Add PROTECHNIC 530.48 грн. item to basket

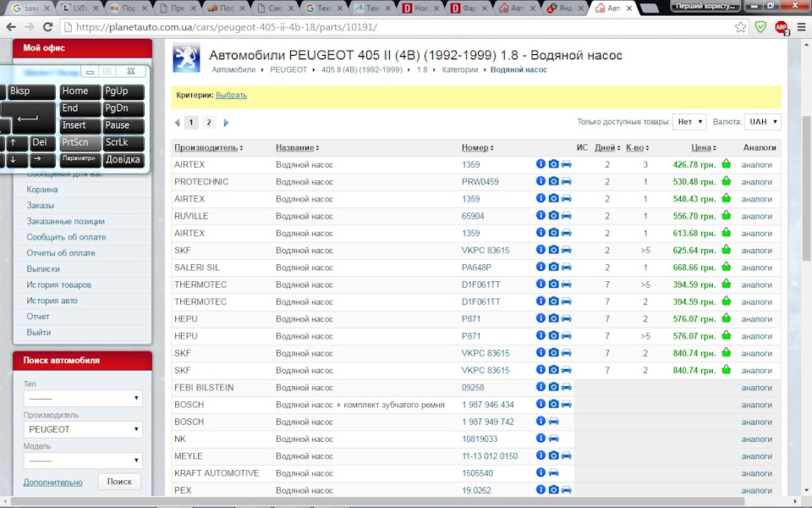click(x=726, y=181)
